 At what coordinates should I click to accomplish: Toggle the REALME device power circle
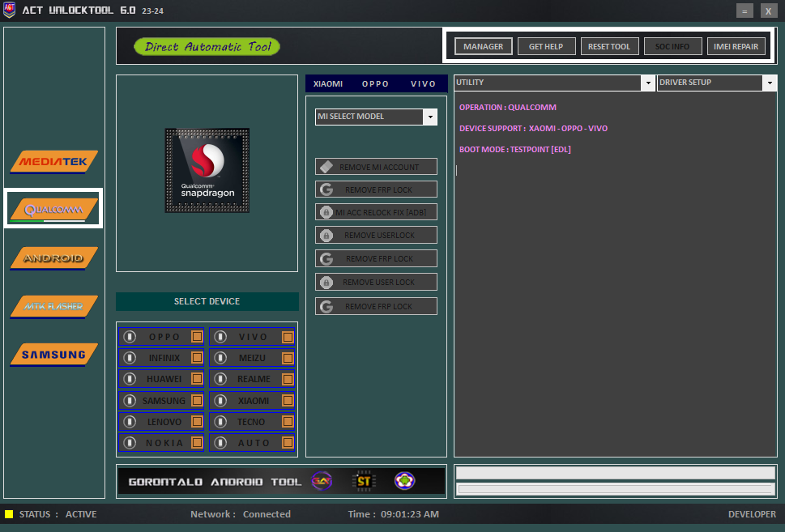click(x=220, y=379)
